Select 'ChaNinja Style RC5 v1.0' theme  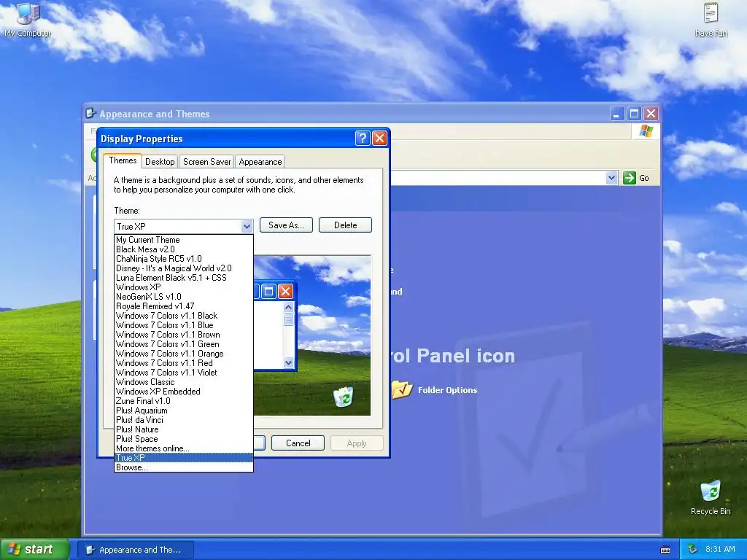(x=183, y=259)
